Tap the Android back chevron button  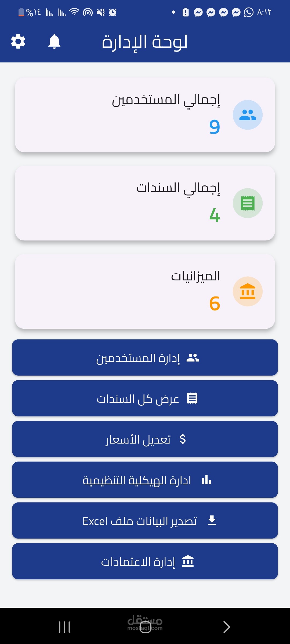click(x=227, y=627)
